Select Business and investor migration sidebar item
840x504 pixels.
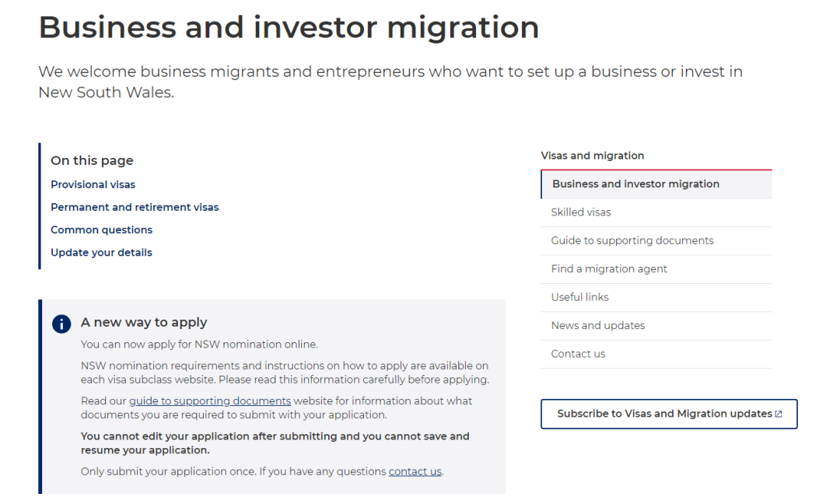[635, 184]
